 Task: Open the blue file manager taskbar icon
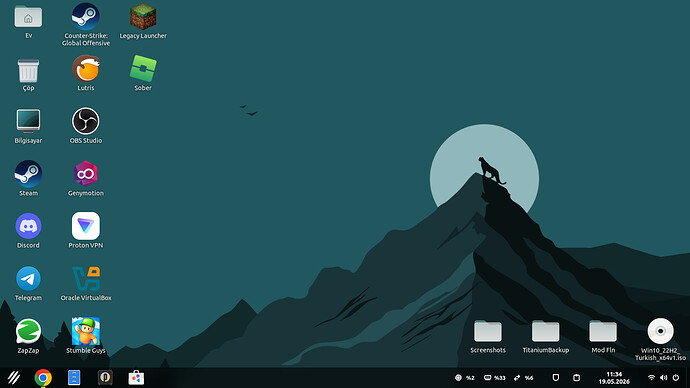click(x=74, y=377)
